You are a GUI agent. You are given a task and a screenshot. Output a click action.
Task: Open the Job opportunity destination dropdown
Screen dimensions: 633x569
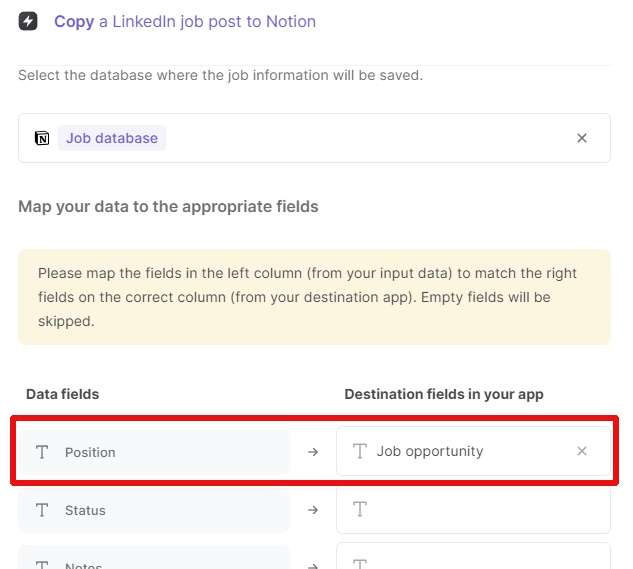[x=473, y=451]
